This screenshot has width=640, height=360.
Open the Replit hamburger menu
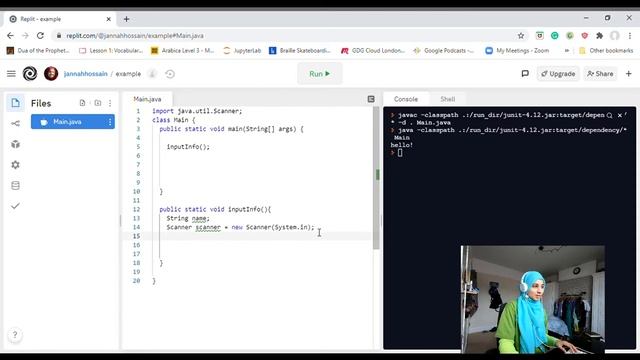pos(11,74)
